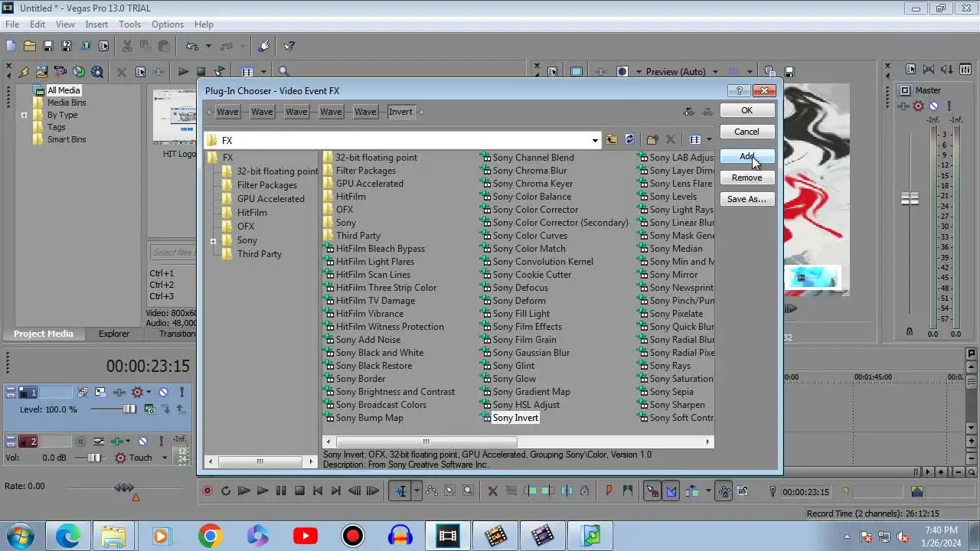Click the Add button
Screen dimensions: 980x551
(x=746, y=156)
